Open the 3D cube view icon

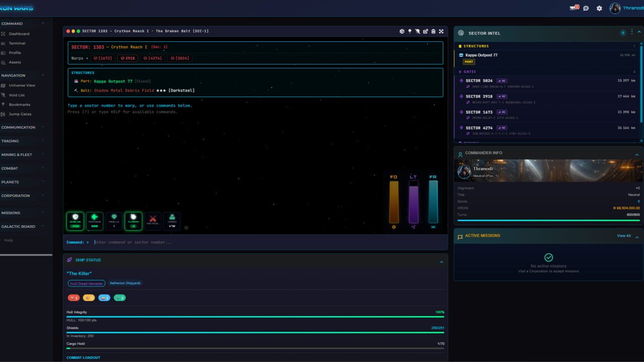(401, 31)
